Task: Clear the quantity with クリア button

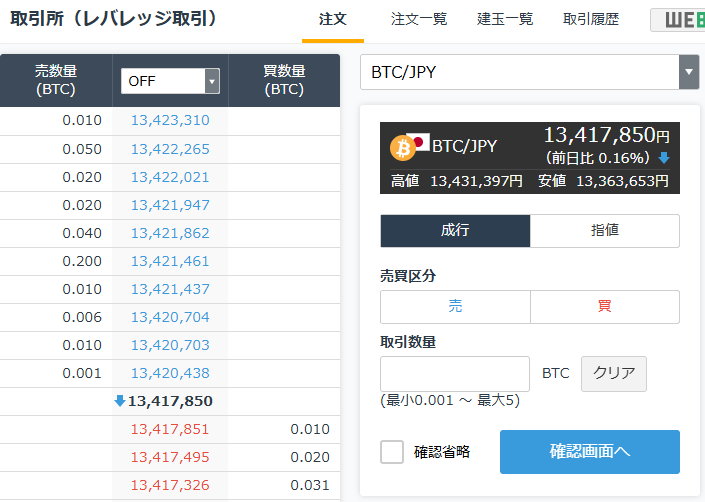Action: tap(614, 373)
